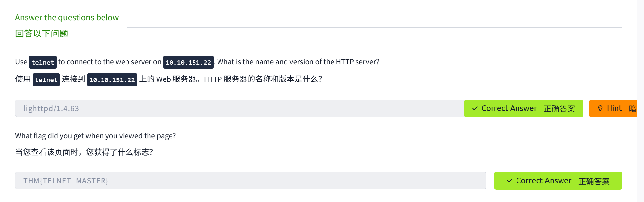644x202 pixels.
Task: Select the 10.10.151.22 tag in English question
Action: 188,62
